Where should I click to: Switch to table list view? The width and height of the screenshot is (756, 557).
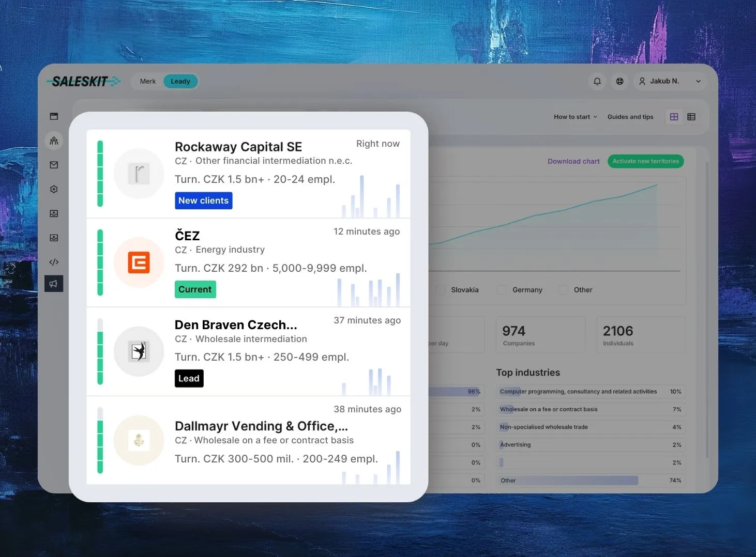click(691, 117)
